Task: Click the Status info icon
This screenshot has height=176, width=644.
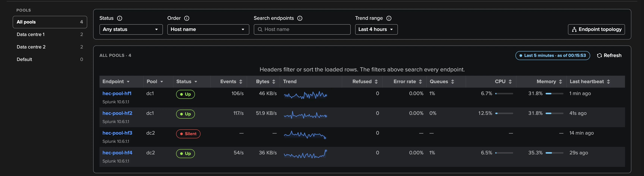Action: (120, 18)
